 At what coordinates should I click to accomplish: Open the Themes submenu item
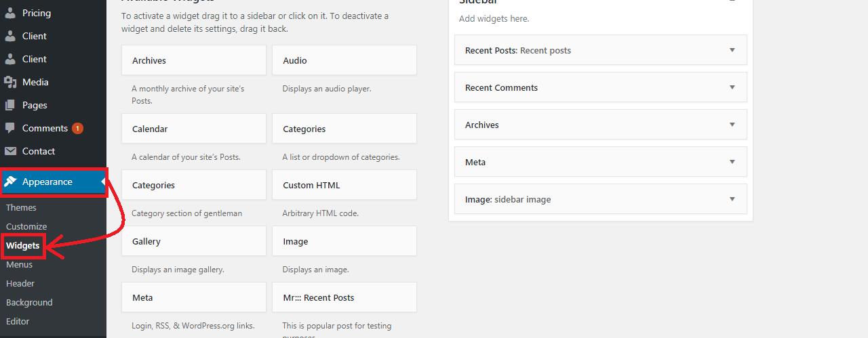tap(21, 207)
